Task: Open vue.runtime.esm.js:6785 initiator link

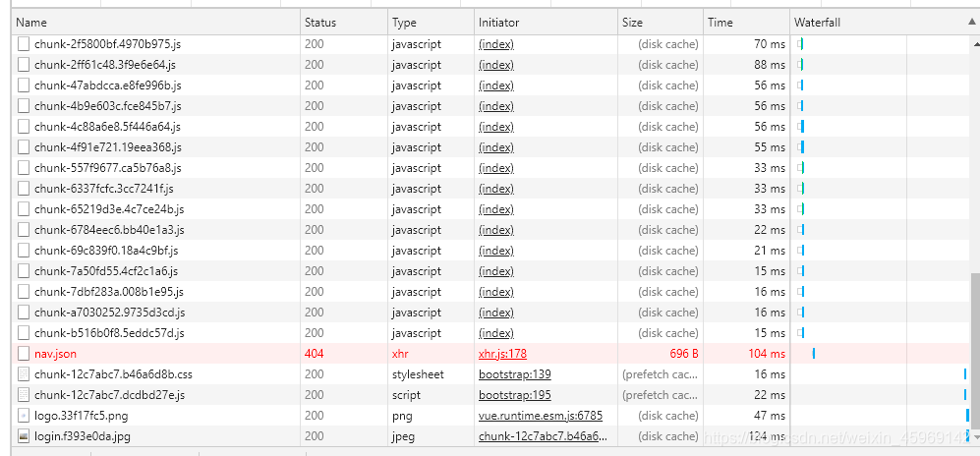Action: (540, 416)
